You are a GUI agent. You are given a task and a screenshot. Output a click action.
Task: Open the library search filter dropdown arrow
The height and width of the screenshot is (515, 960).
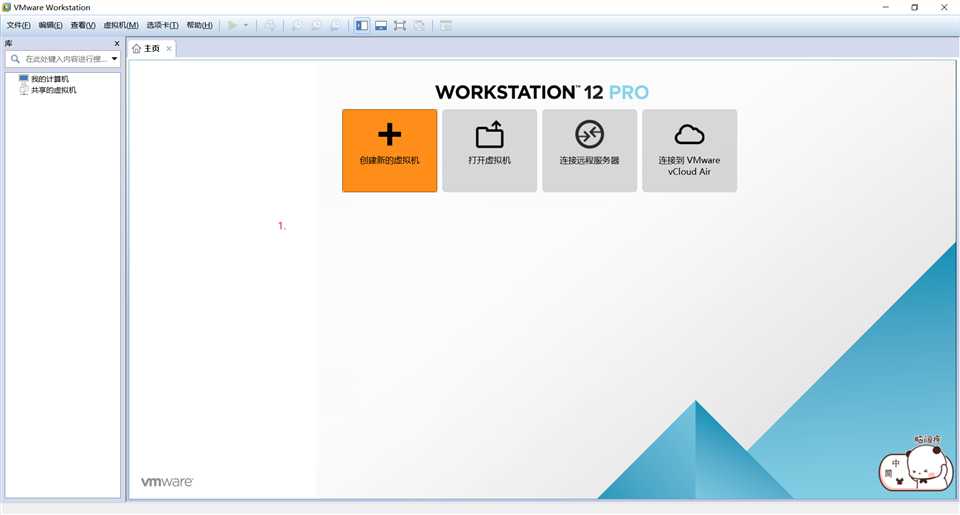(114, 59)
